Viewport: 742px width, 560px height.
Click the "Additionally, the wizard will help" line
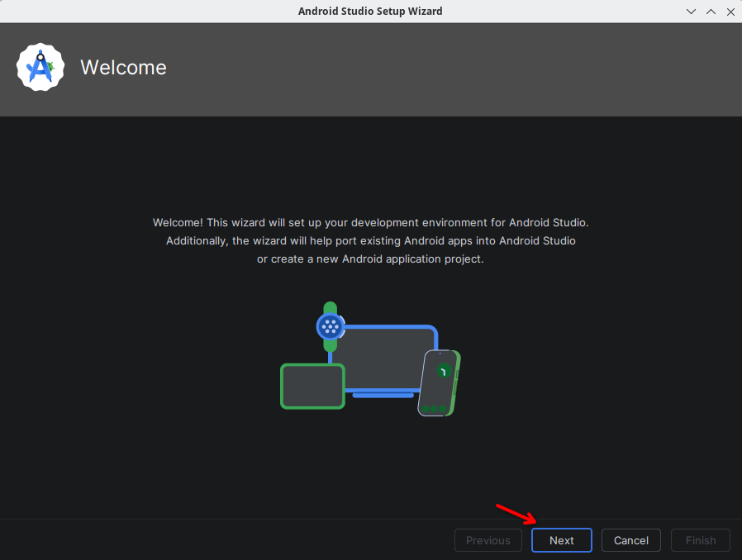tap(370, 240)
